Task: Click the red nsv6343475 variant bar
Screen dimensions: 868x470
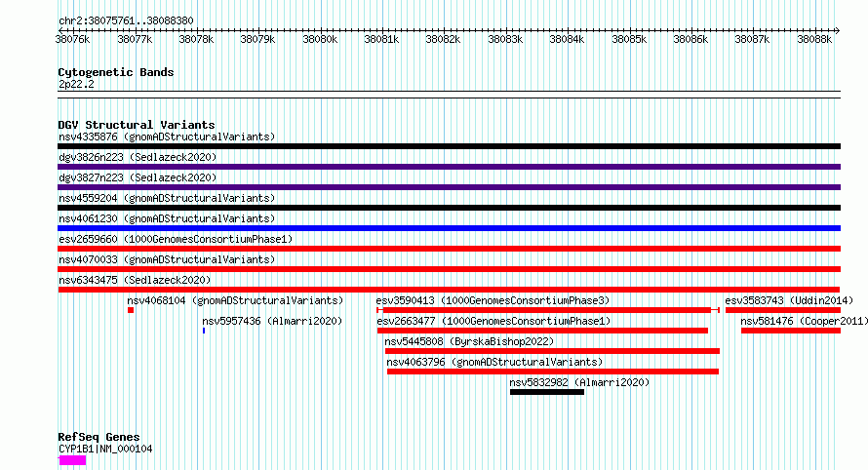Action: tap(449, 290)
